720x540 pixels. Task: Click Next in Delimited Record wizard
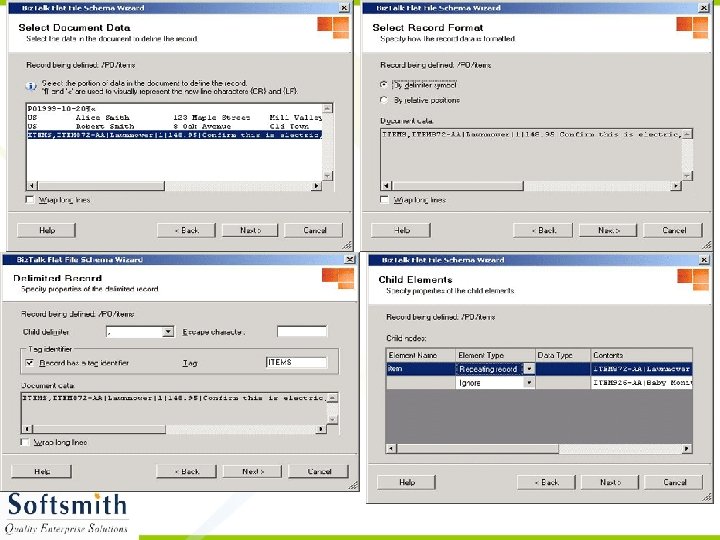[252, 471]
